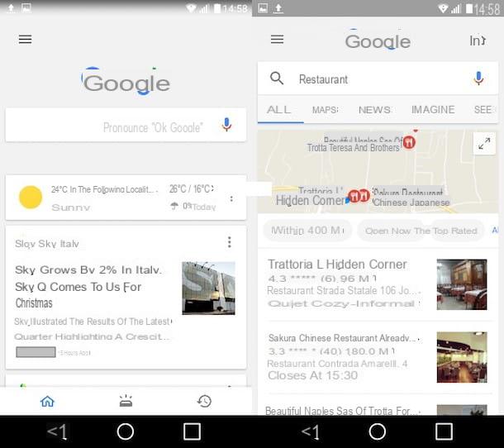Switch to MAPS tab

(326, 110)
